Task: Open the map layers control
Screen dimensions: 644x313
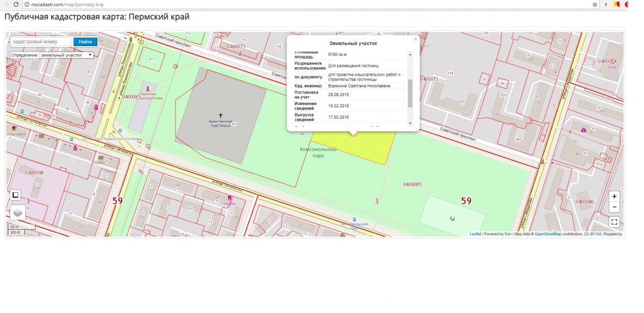Action: click(x=17, y=213)
